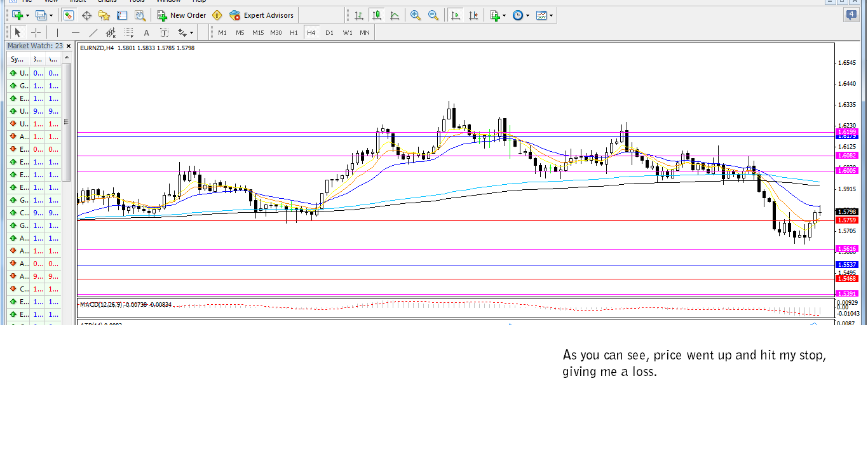Click the Market Watch: 23 panel title
This screenshot has width=868, height=456.
35,46
